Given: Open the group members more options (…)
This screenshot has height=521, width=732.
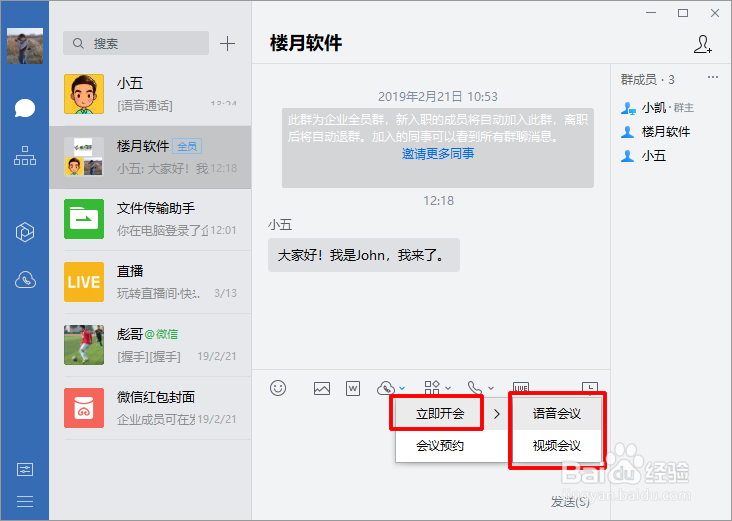Looking at the screenshot, I should click(713, 77).
